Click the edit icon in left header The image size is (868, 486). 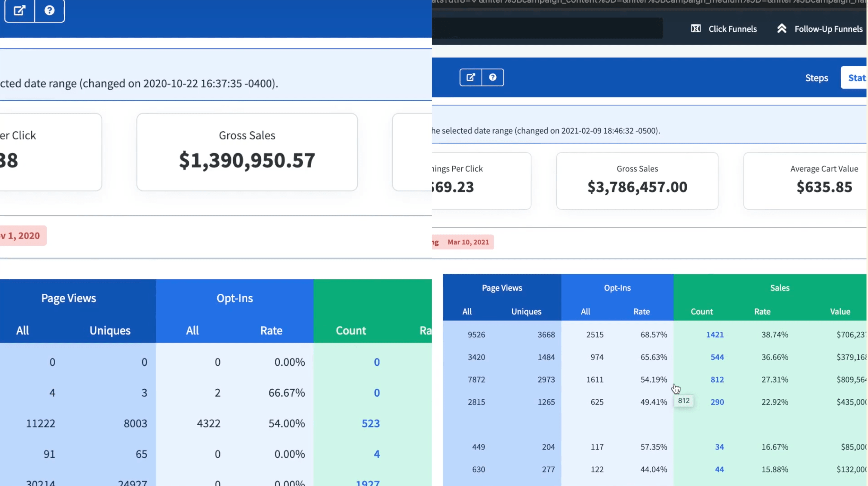click(x=20, y=11)
